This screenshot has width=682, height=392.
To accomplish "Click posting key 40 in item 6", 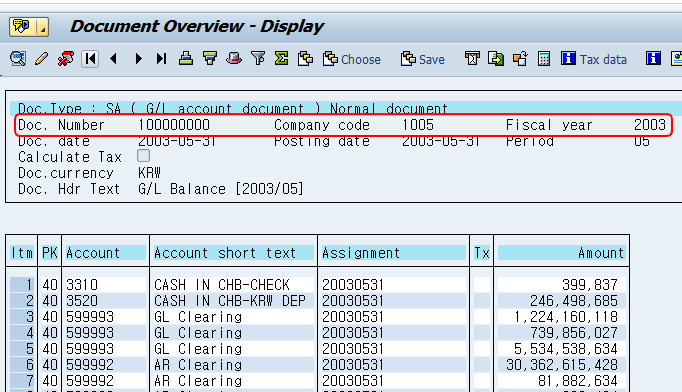I will pos(50,365).
